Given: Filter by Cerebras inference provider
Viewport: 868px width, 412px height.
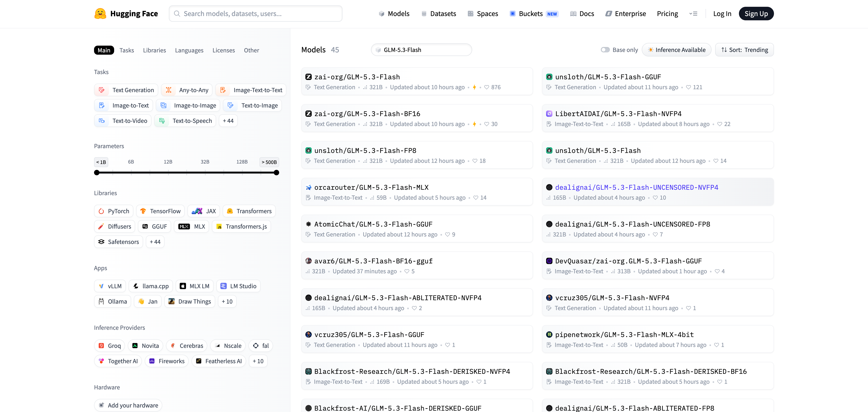Looking at the screenshot, I should click(187, 345).
